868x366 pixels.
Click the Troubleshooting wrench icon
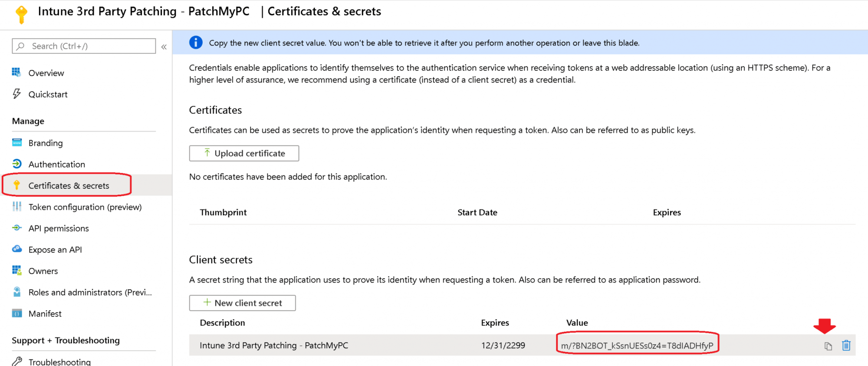click(17, 361)
